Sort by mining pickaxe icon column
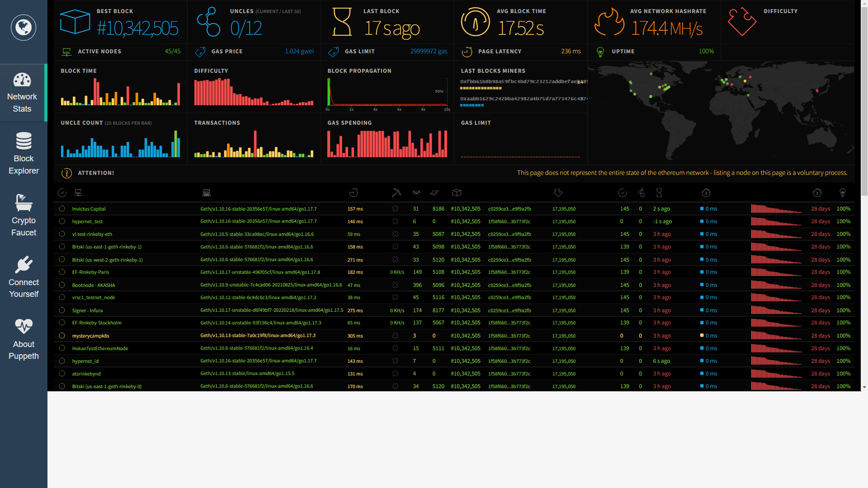 click(396, 193)
